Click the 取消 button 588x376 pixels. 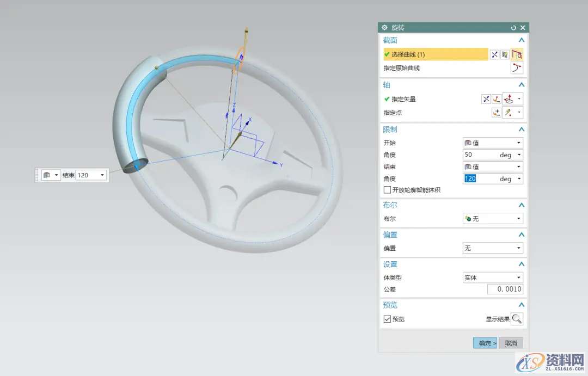511,343
